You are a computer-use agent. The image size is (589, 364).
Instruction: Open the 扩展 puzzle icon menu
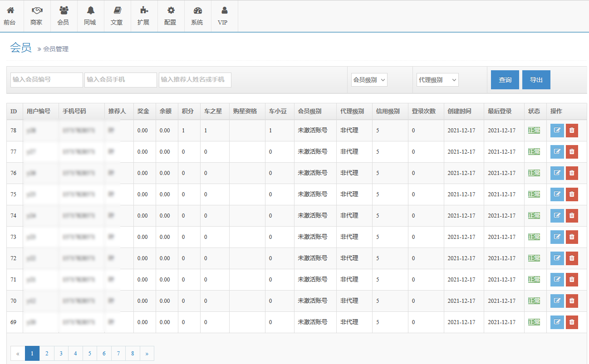[x=143, y=16]
